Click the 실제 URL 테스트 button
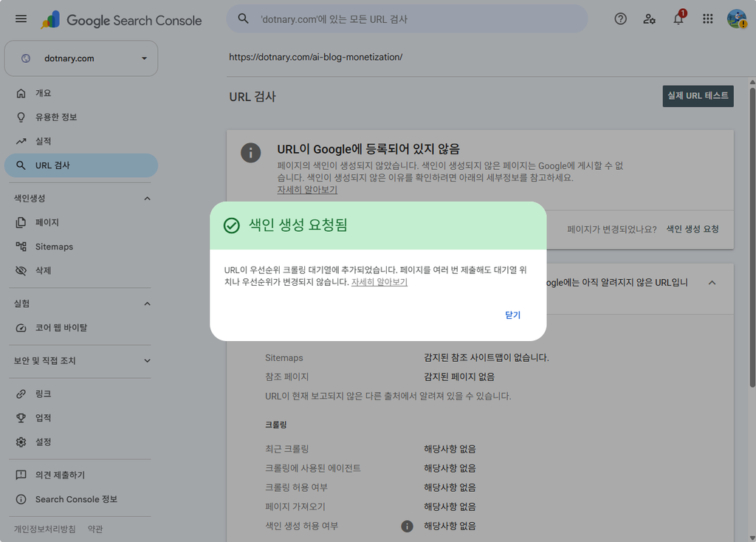The height and width of the screenshot is (542, 756). (x=698, y=96)
